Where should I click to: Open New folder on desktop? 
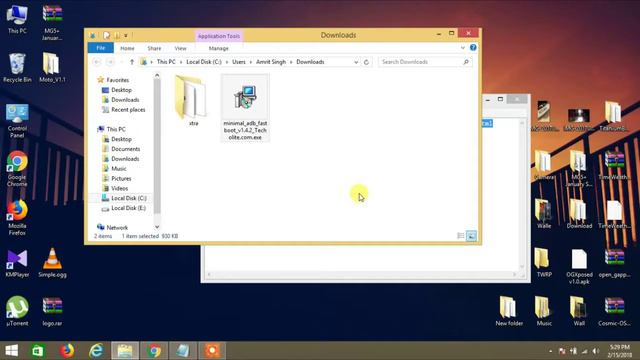pos(509,311)
